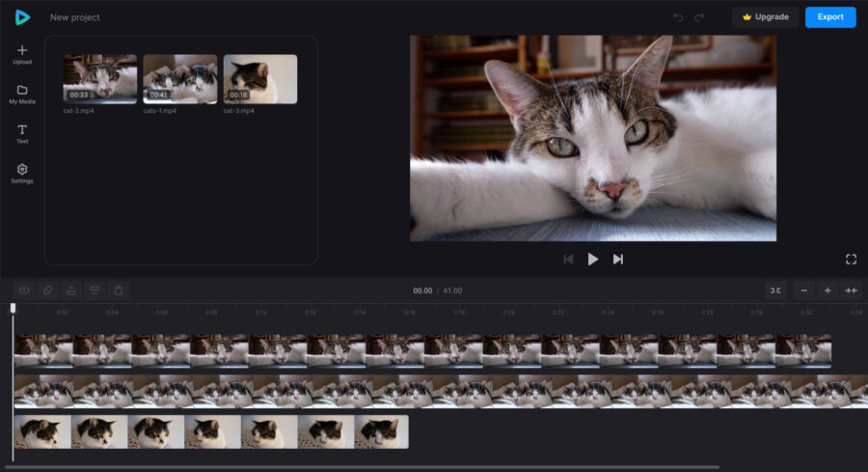This screenshot has height=472, width=868.
Task: Skip to the end of video
Action: tap(618, 260)
